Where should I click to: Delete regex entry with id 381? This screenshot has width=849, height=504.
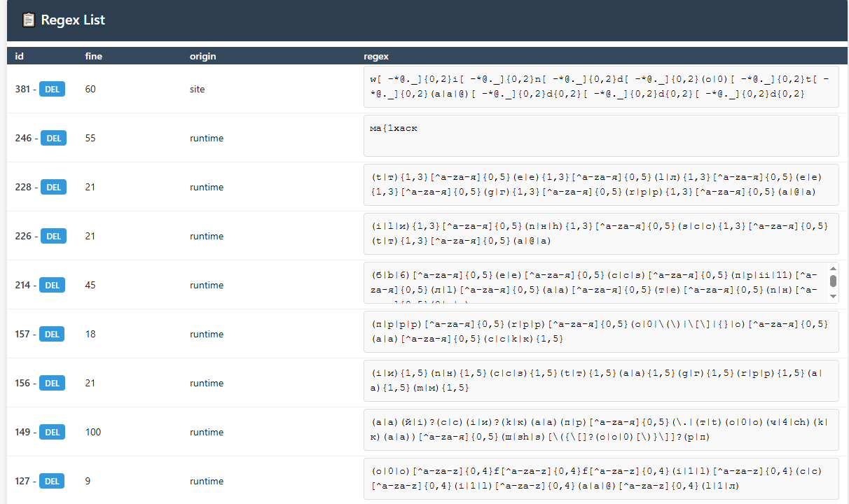coord(52,89)
